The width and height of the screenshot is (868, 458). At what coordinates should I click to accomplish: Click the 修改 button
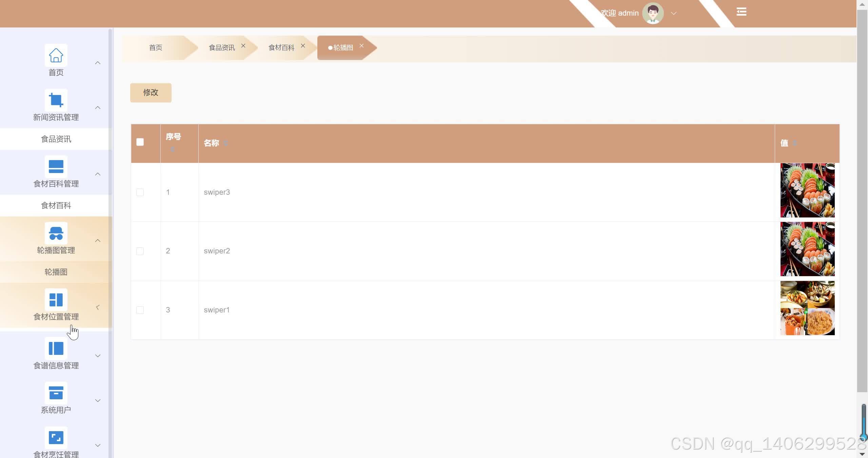(x=151, y=93)
